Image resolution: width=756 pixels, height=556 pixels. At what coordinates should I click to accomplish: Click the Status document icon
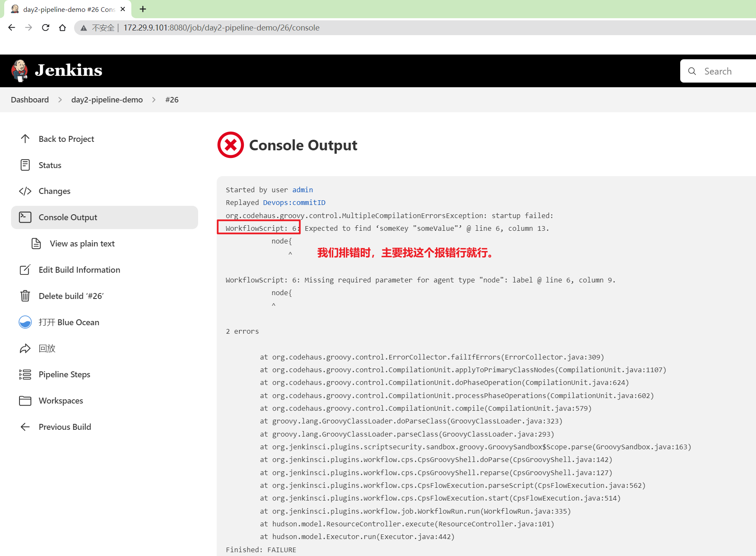pos(25,165)
